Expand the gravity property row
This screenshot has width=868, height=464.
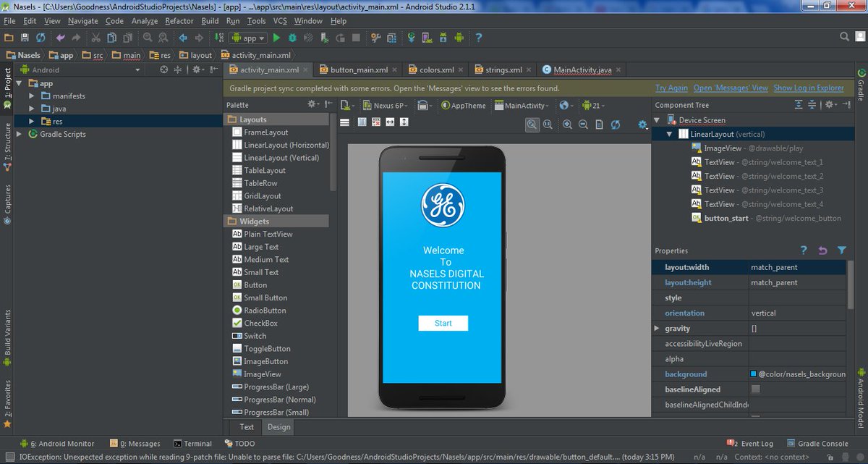pyautogui.click(x=657, y=329)
